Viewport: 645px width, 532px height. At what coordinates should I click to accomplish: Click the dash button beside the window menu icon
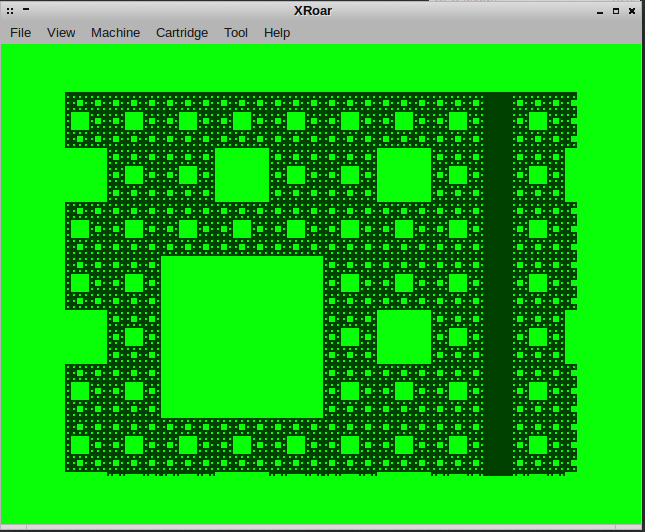[x=25, y=10]
